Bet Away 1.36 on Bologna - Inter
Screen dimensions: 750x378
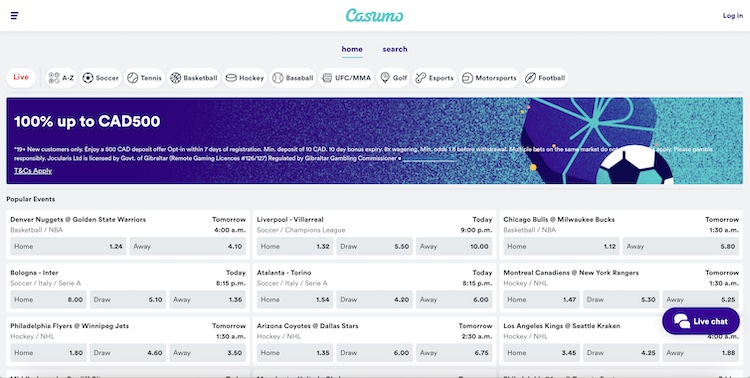click(x=208, y=300)
